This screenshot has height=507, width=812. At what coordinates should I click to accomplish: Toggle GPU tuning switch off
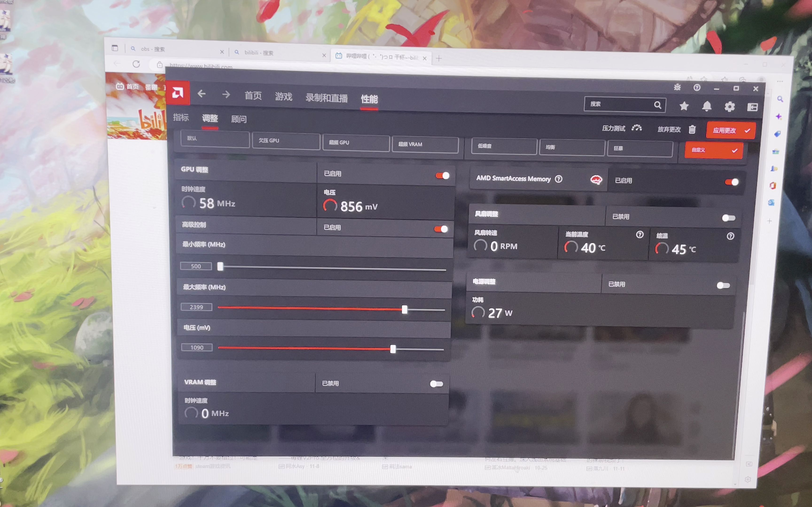[x=442, y=175]
